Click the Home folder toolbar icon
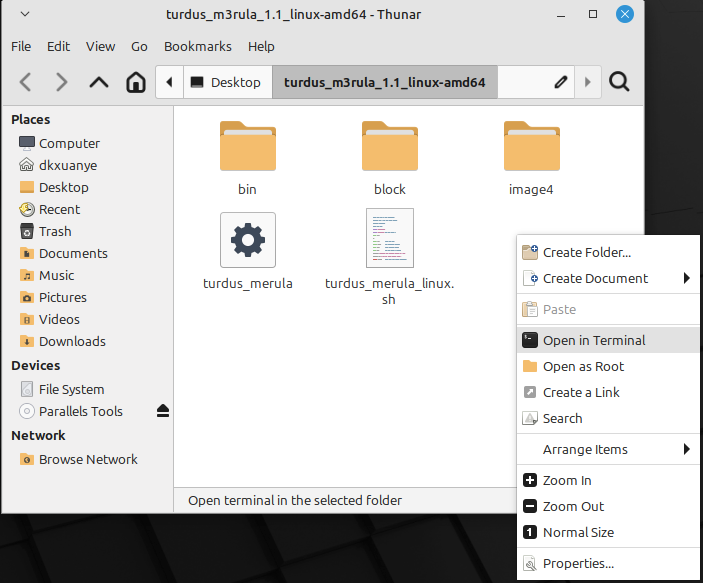The image size is (703, 583). [x=136, y=82]
